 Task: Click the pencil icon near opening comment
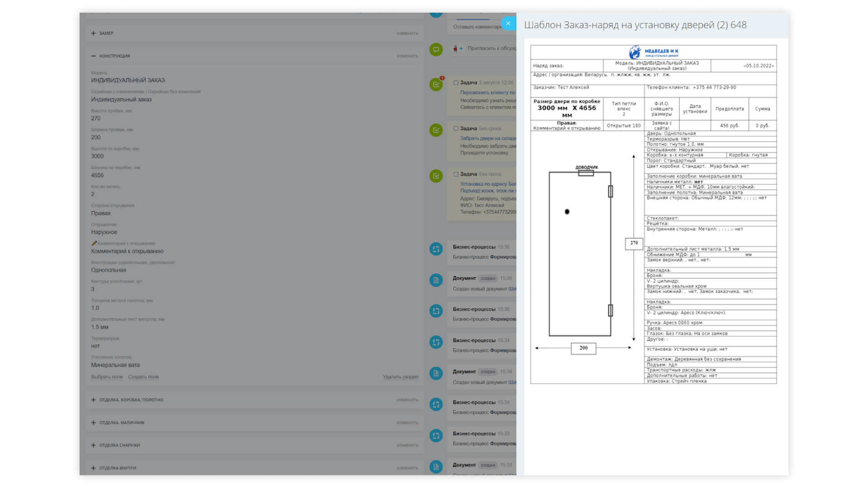point(94,244)
